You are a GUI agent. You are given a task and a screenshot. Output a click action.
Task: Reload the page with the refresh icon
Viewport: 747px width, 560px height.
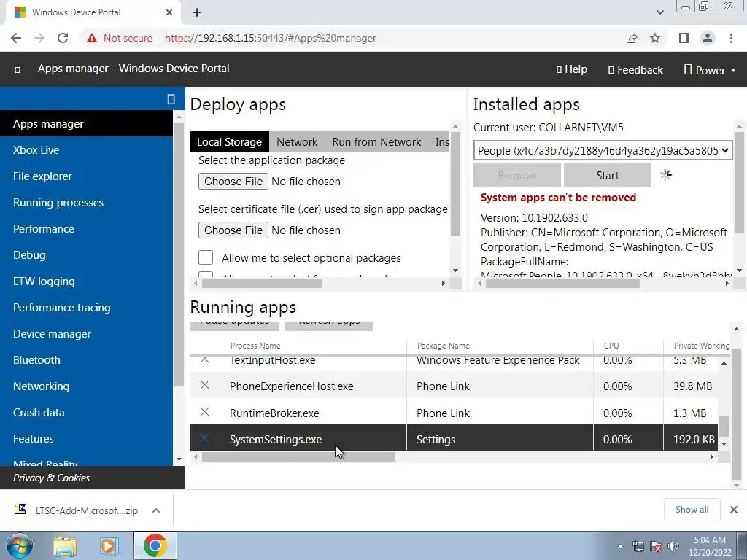pos(63,38)
